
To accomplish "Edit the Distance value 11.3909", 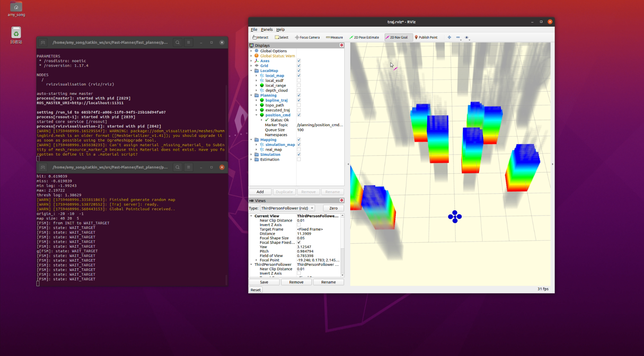I will tap(319, 234).
